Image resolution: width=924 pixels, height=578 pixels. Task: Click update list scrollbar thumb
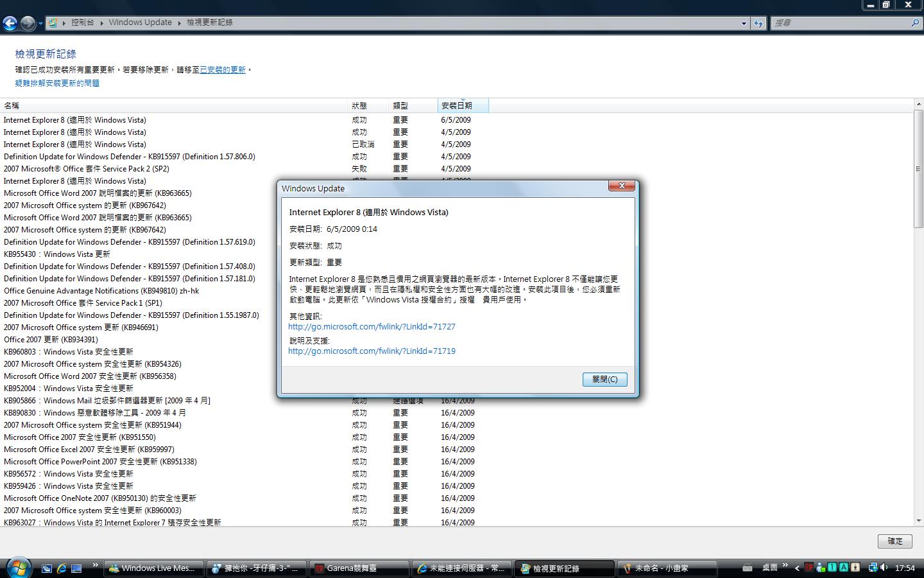[x=918, y=170]
